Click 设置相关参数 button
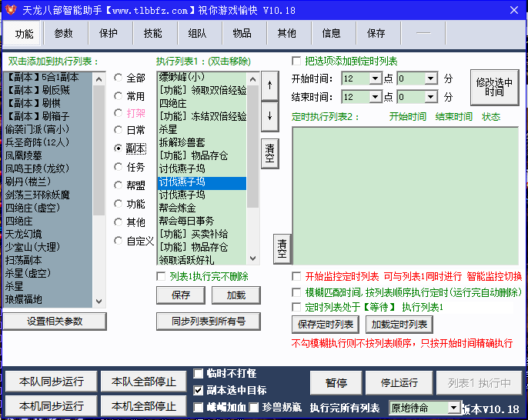This screenshot has height=420, width=528. point(55,321)
